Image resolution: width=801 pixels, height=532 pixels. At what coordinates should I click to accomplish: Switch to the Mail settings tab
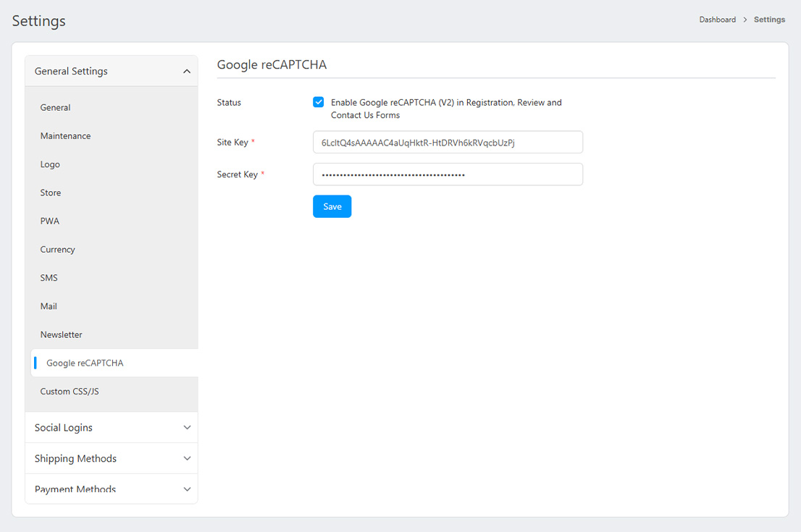coord(49,306)
